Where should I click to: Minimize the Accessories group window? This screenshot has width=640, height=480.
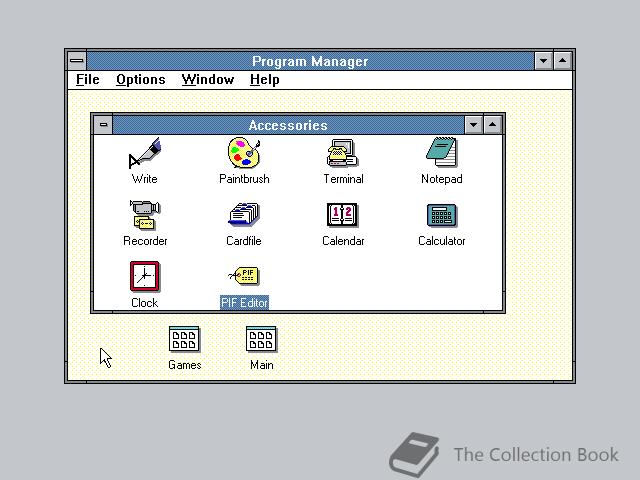(x=473, y=125)
